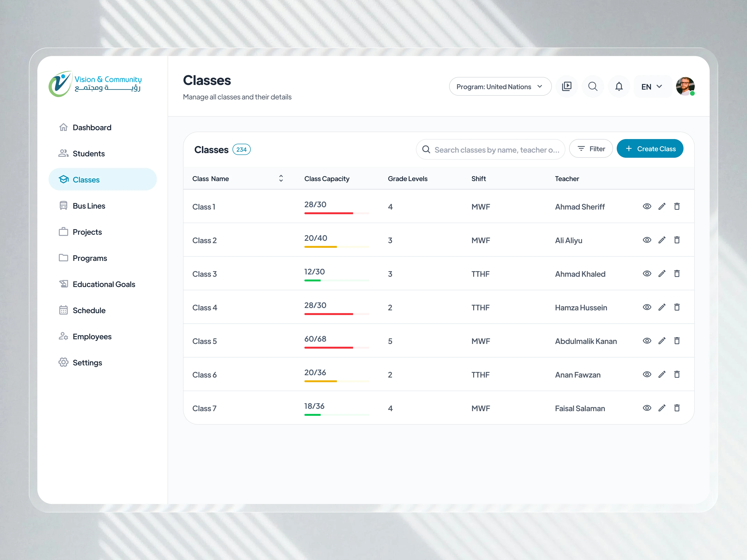Open the video library icon in header
The width and height of the screenshot is (747, 560).
[x=567, y=87]
